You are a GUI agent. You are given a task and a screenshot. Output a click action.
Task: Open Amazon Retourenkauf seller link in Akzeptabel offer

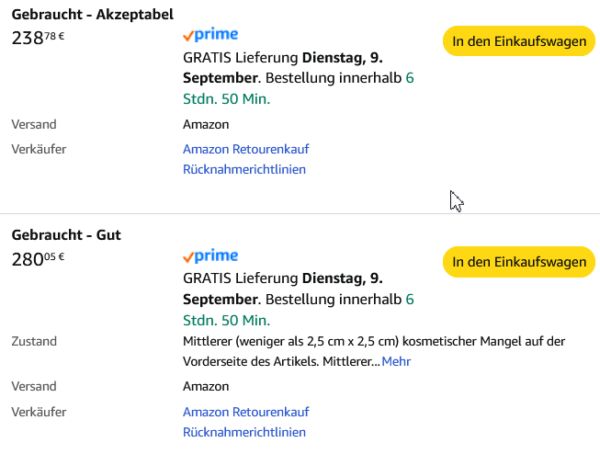[246, 149]
